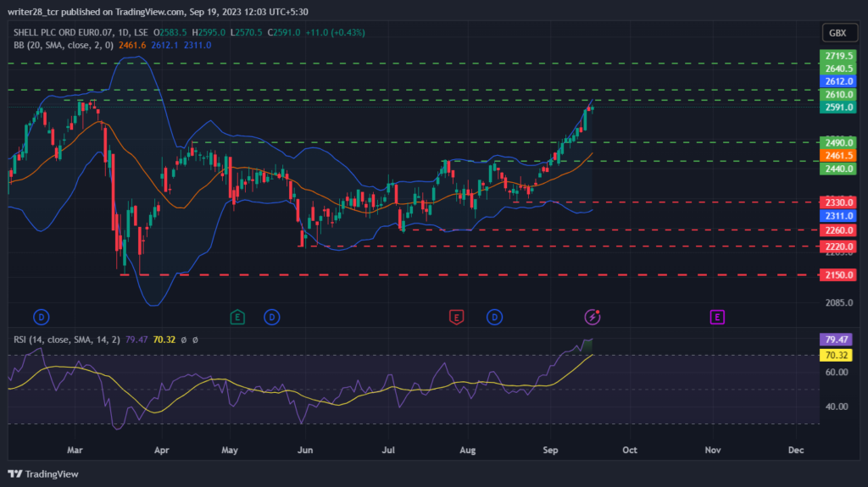The width and height of the screenshot is (868, 487).
Task: Click the red 2260.0 support label
Action: coord(838,230)
